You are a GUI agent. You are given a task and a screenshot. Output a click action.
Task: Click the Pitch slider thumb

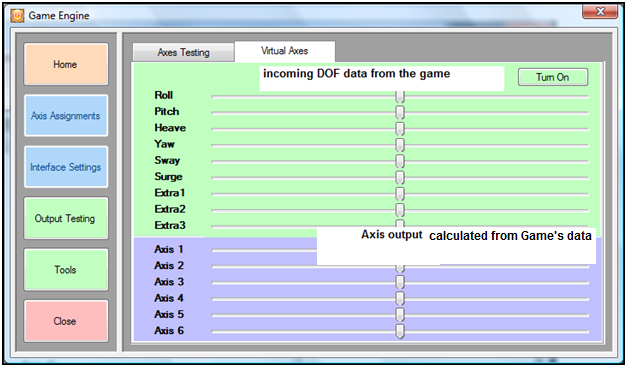click(x=400, y=113)
